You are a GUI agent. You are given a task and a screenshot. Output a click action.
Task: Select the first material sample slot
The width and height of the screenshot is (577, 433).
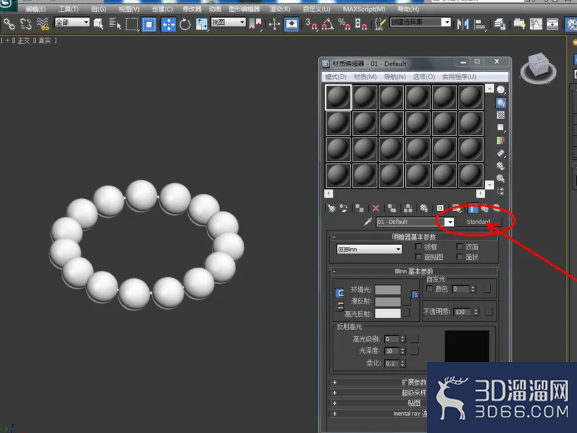point(338,97)
